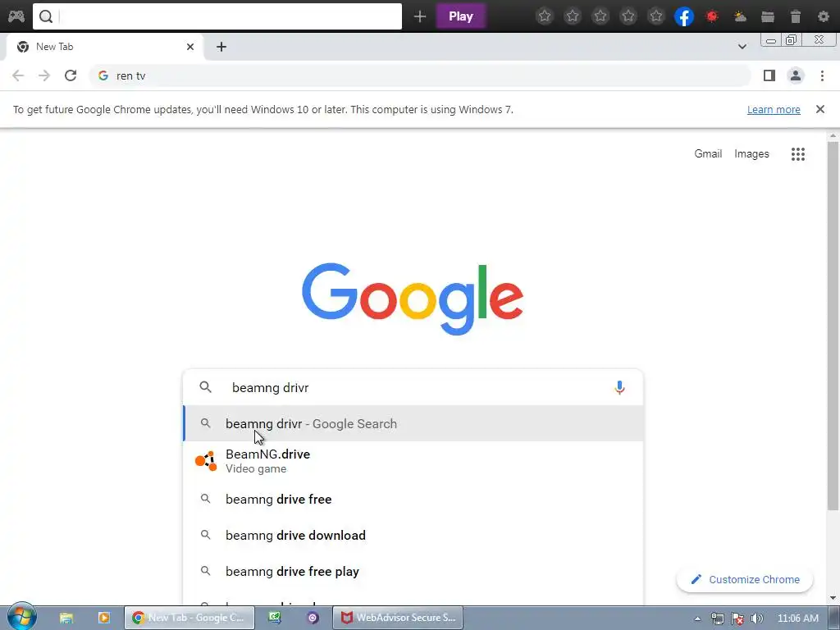
Task: Open the Action Center flag in tray
Action: point(737,619)
